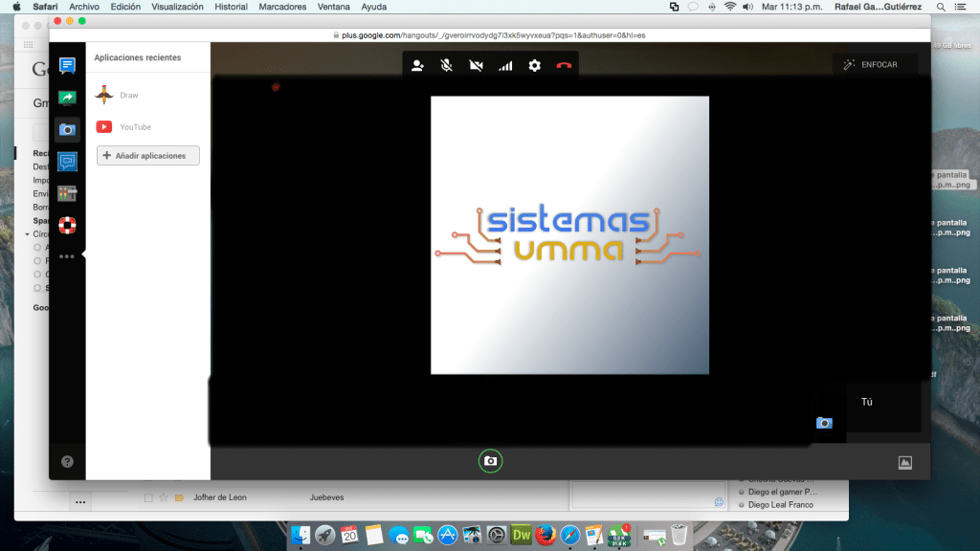Take a snapshot with the capture button
Image resolution: width=980 pixels, height=551 pixels.
(490, 460)
